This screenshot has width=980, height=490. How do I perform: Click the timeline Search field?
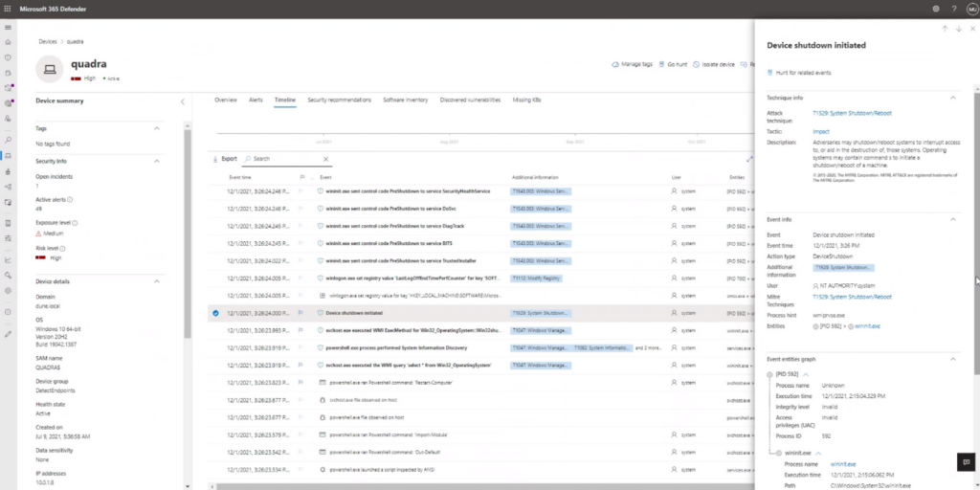(287, 159)
